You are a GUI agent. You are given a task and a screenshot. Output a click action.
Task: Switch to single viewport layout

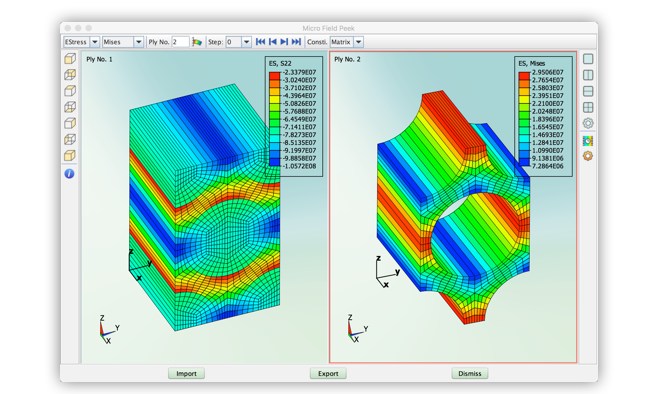(588, 59)
